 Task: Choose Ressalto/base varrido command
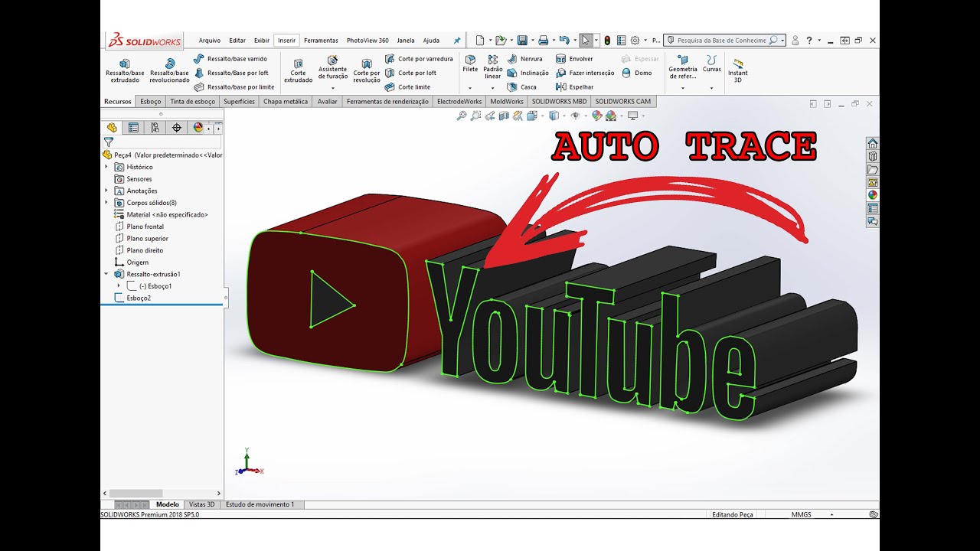tap(230, 59)
